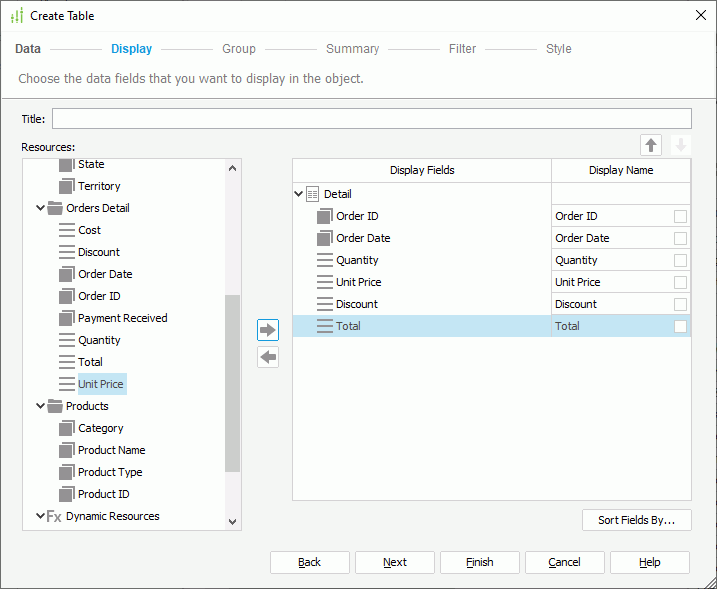
Task: Click the Resources scrollbar down arrow
Action: (232, 521)
